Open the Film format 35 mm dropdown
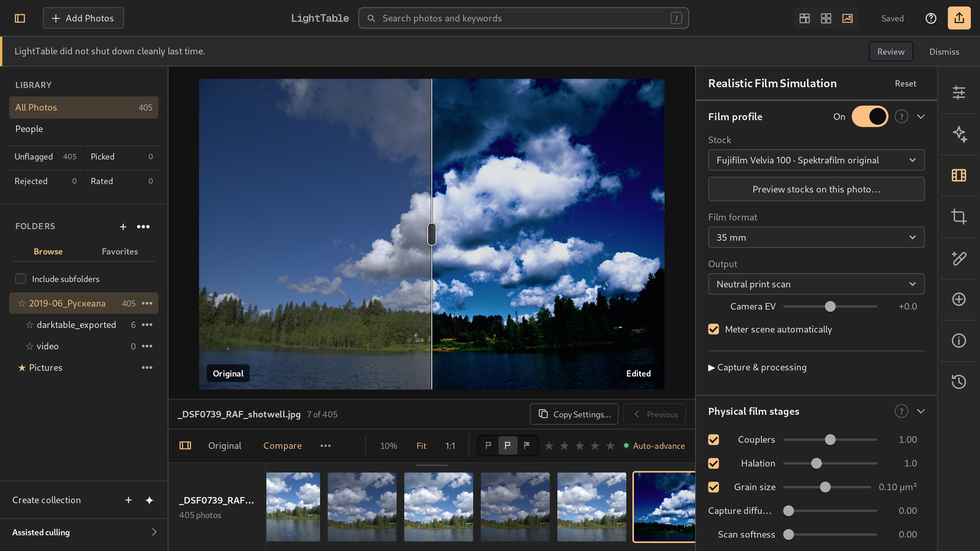This screenshot has height=551, width=980. (x=816, y=237)
